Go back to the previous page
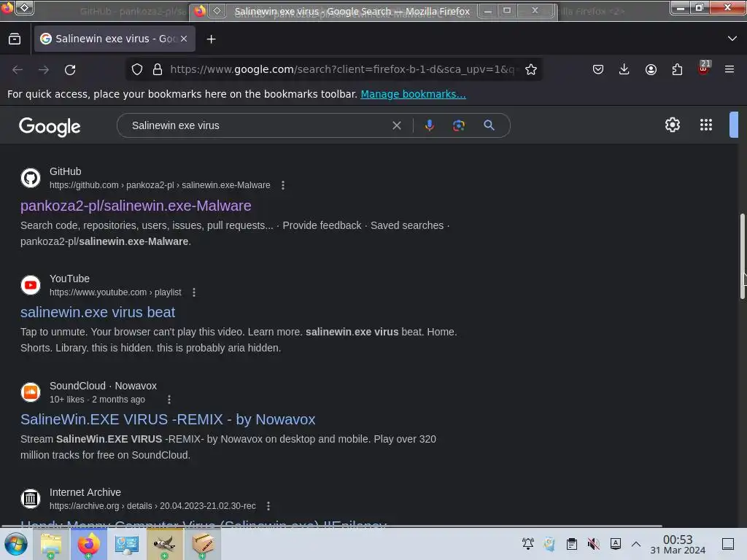747x560 pixels. 18,70
